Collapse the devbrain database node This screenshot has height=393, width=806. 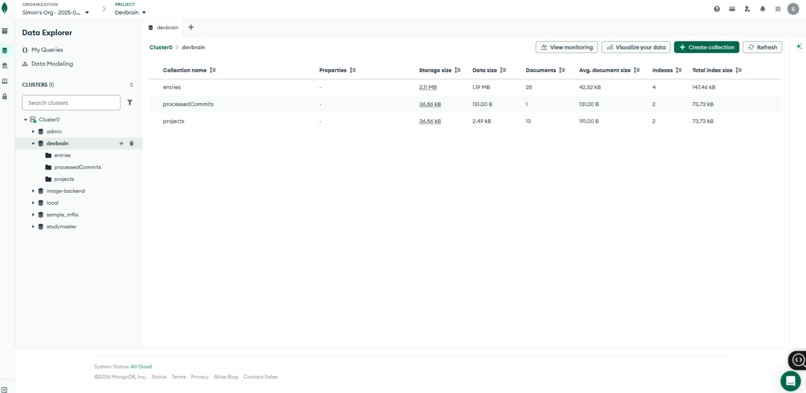point(33,143)
